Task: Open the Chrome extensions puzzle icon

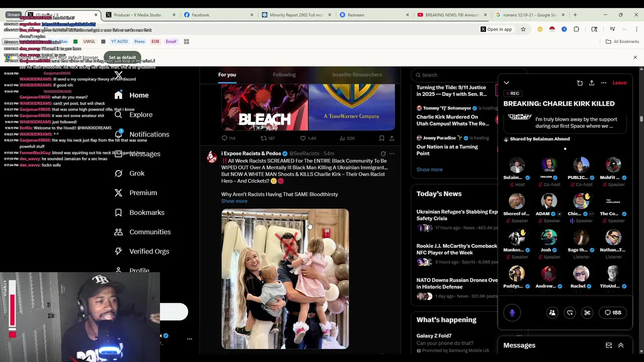Action: (x=577, y=29)
